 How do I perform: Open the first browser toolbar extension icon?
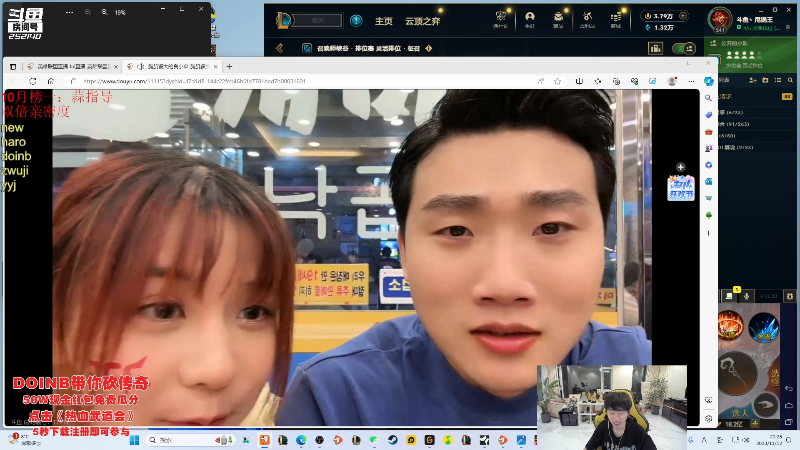(579, 81)
